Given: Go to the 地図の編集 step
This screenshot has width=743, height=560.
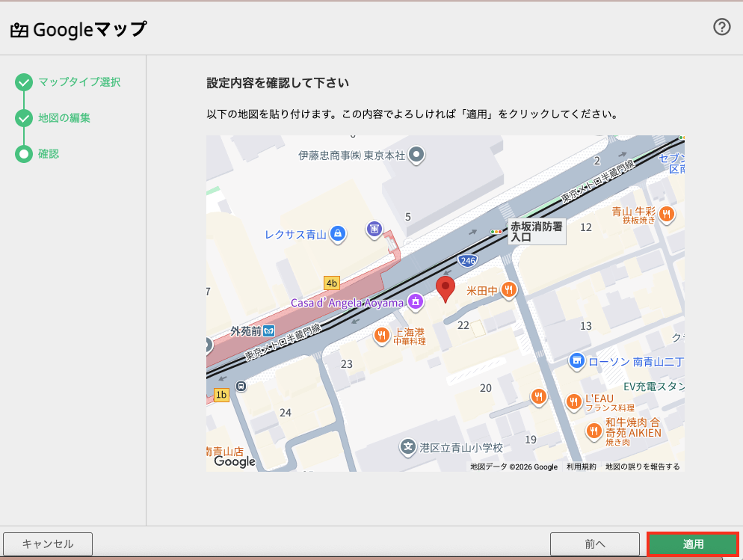Looking at the screenshot, I should (64, 118).
